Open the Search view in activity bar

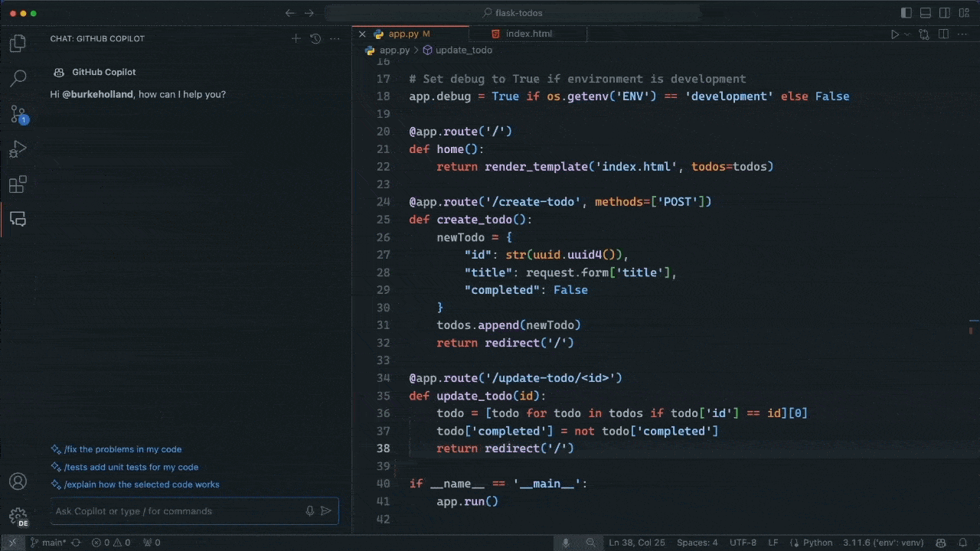pos(18,78)
